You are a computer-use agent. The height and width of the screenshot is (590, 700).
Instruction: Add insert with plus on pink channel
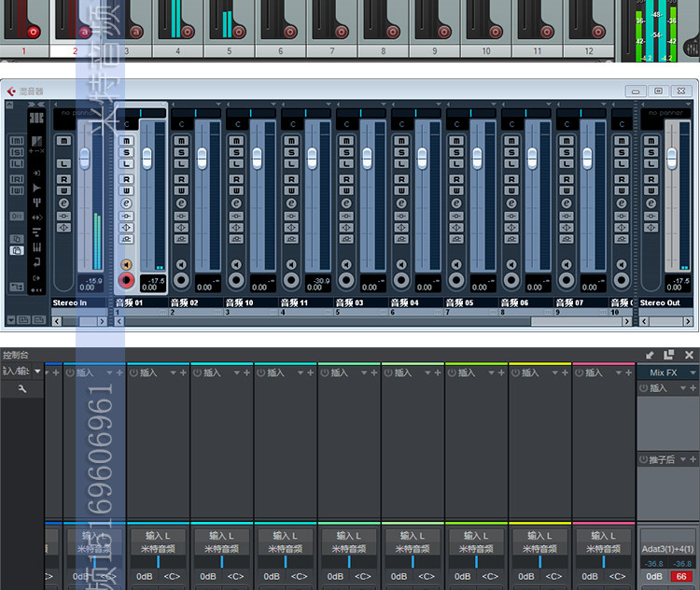(x=628, y=372)
